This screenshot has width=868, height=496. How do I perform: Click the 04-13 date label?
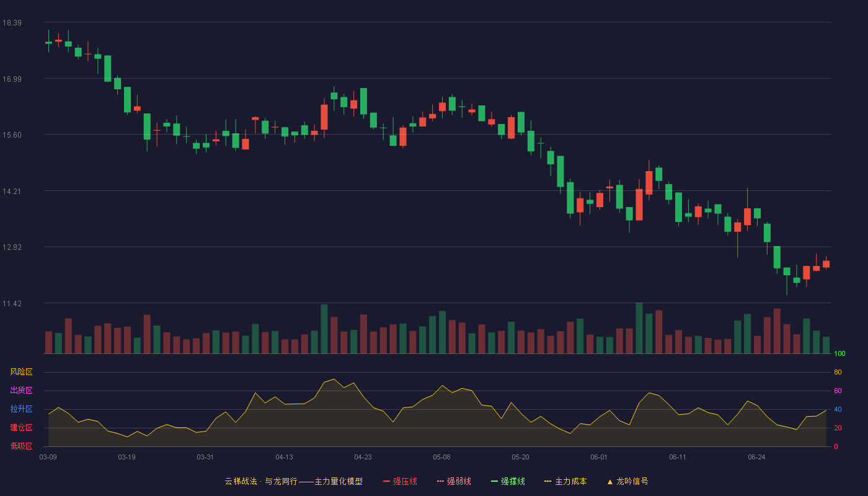click(284, 457)
